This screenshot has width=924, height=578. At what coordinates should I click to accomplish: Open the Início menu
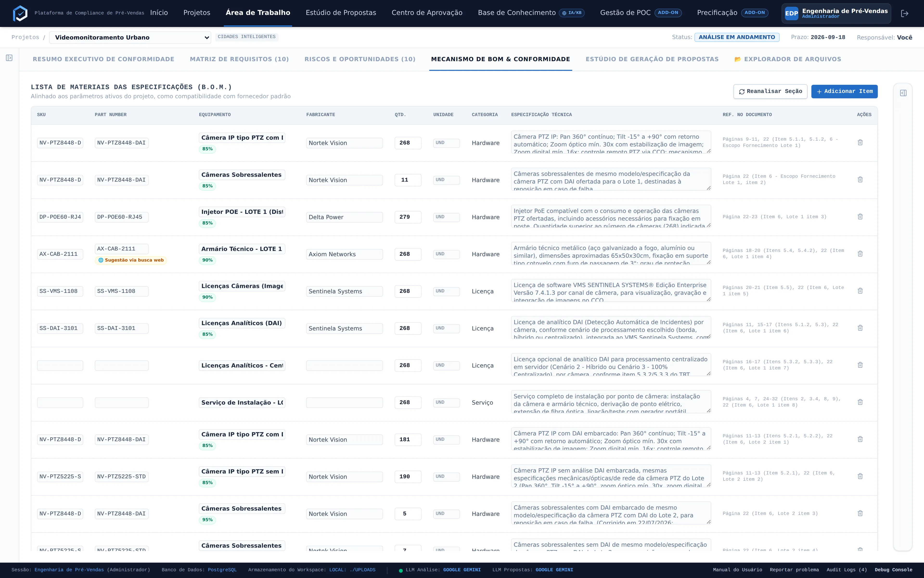pos(159,13)
